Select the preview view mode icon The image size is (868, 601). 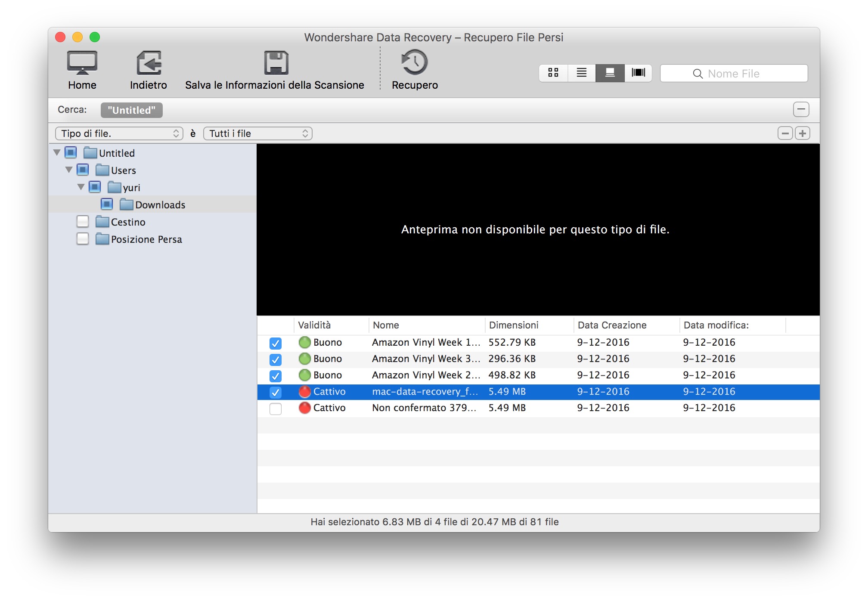coord(610,73)
